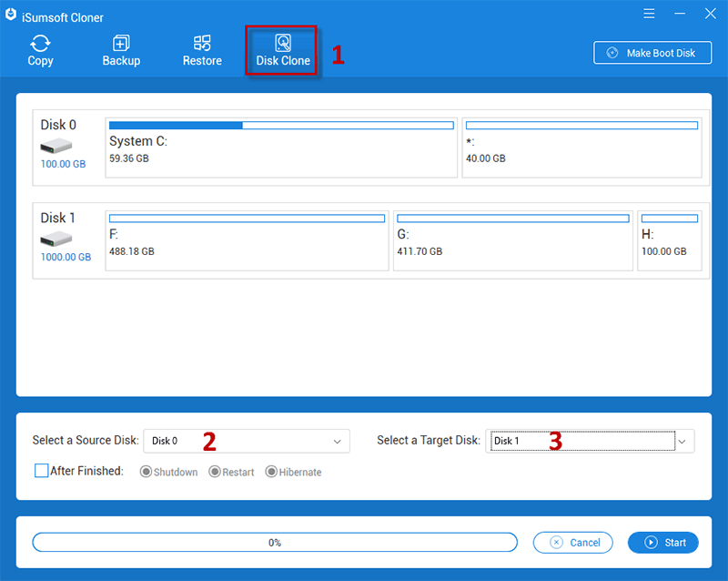Open the Backup tab icon
The height and width of the screenshot is (581, 728).
pos(121,43)
